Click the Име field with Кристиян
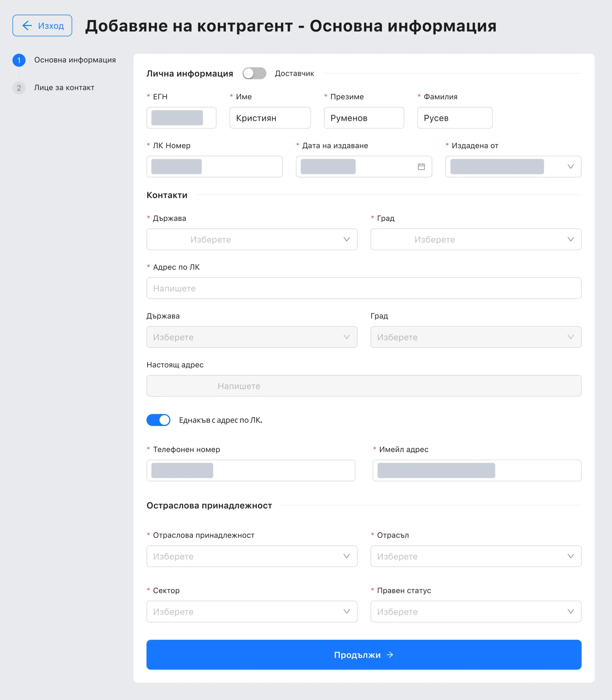The width and height of the screenshot is (612, 700). click(270, 118)
